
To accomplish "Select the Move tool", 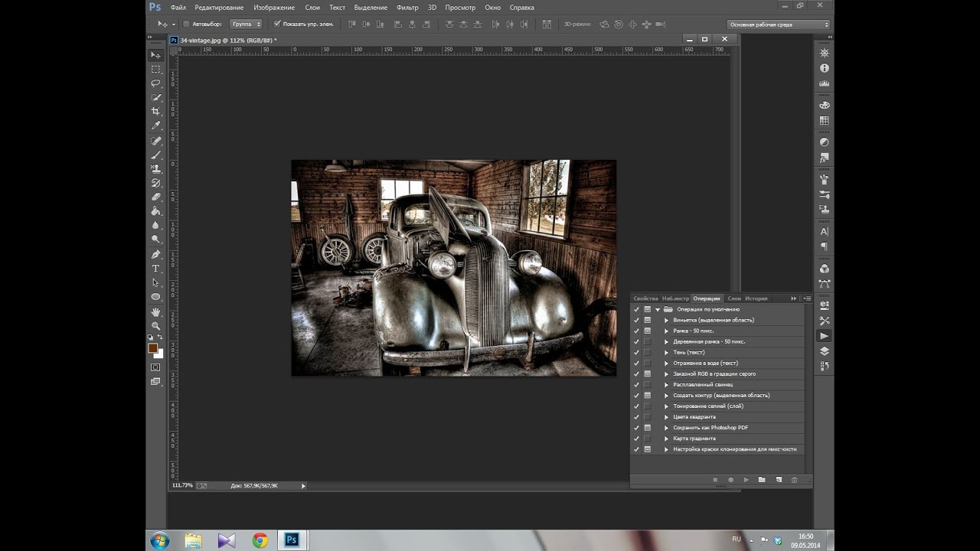I will 156,55.
